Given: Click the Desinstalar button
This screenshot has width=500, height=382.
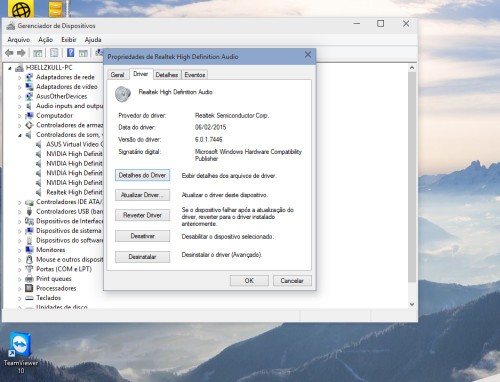Looking at the screenshot, I should point(142,257).
